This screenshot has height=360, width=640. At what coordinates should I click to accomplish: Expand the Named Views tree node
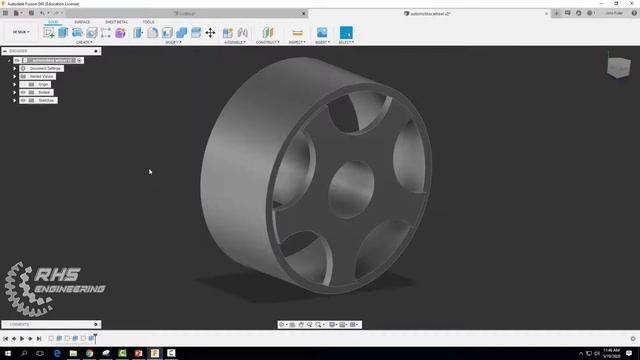14,76
